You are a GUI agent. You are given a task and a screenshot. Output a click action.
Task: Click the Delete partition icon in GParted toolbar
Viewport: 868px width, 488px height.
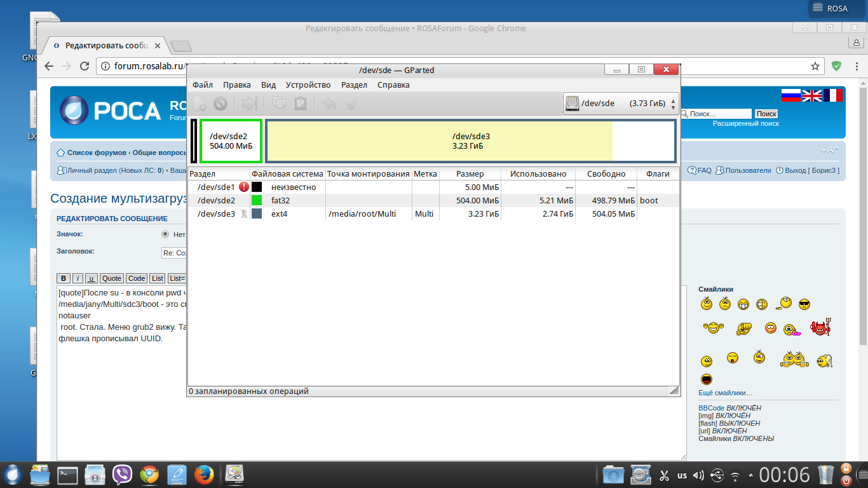[220, 104]
